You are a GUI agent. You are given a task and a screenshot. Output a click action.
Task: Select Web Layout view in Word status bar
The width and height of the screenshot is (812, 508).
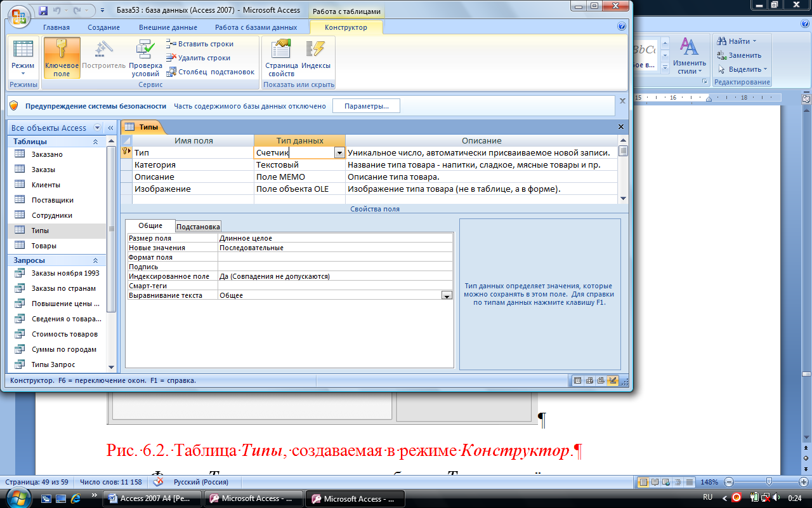(x=667, y=482)
